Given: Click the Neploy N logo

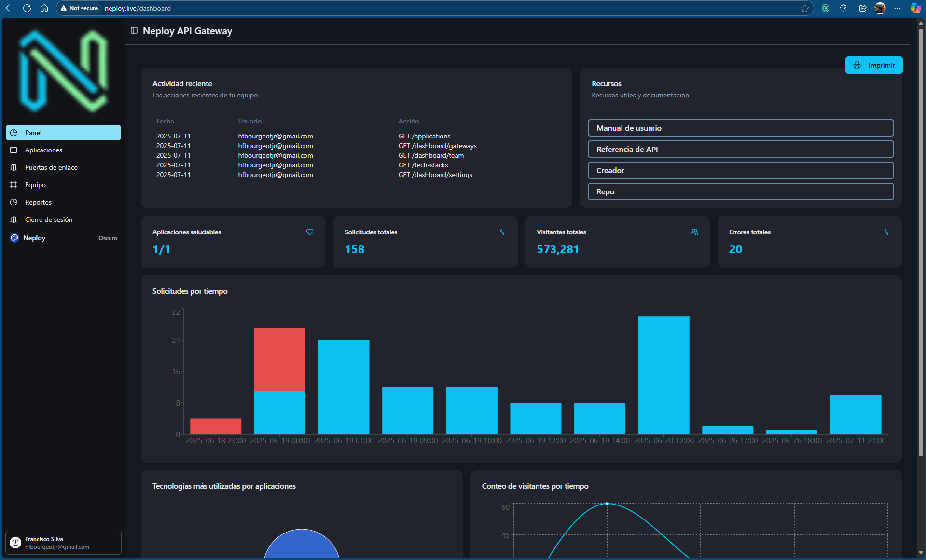Looking at the screenshot, I should pos(63,71).
